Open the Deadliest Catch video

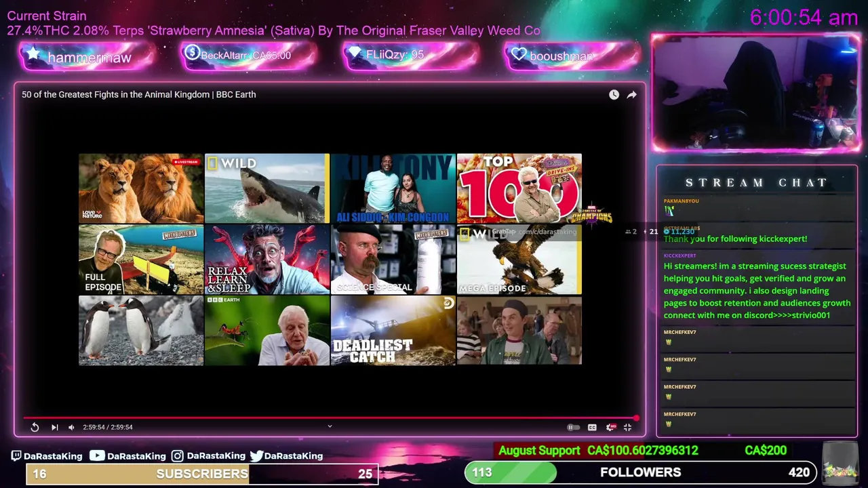pos(393,331)
